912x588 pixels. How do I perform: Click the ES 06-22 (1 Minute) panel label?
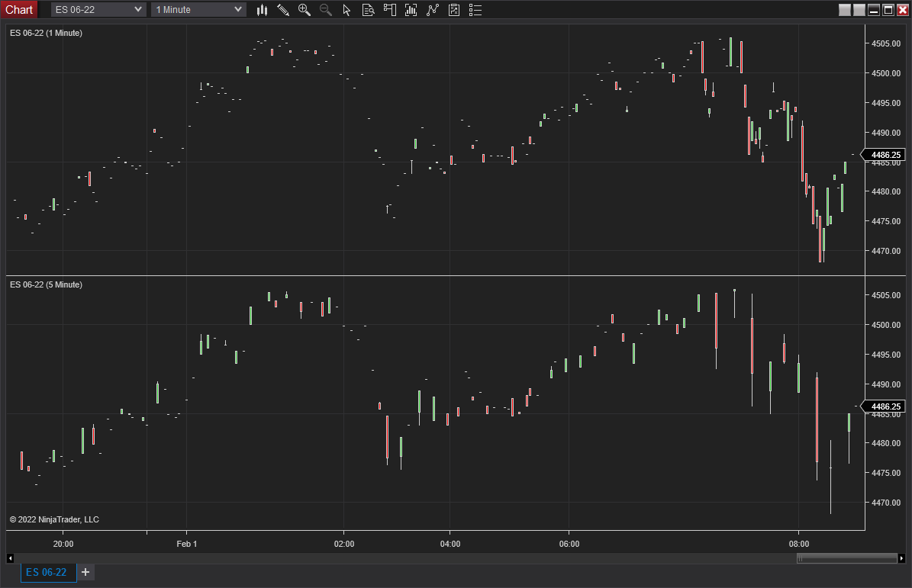tap(46, 33)
